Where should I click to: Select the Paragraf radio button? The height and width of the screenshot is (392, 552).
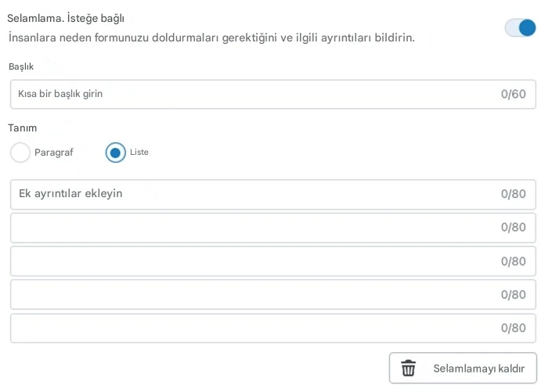tap(20, 153)
